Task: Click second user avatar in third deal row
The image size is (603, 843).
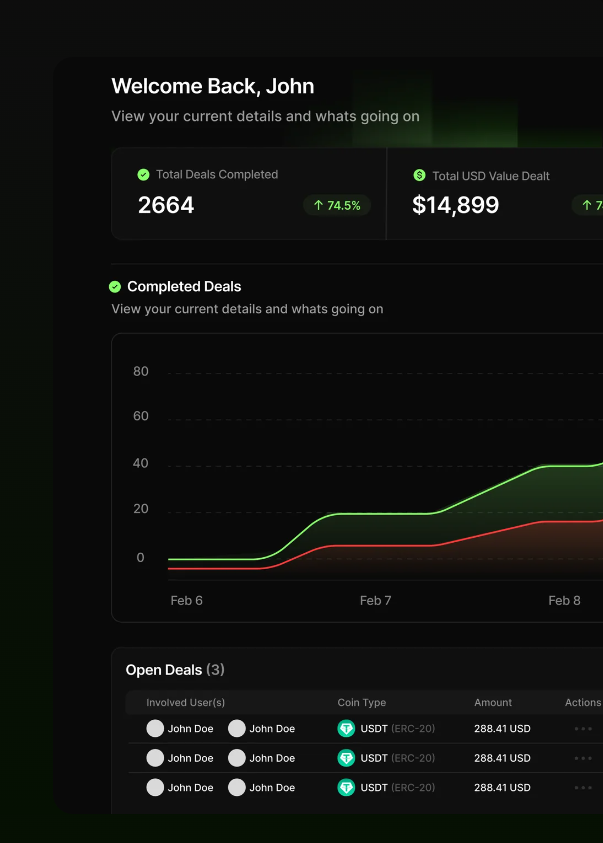Action: tap(237, 788)
